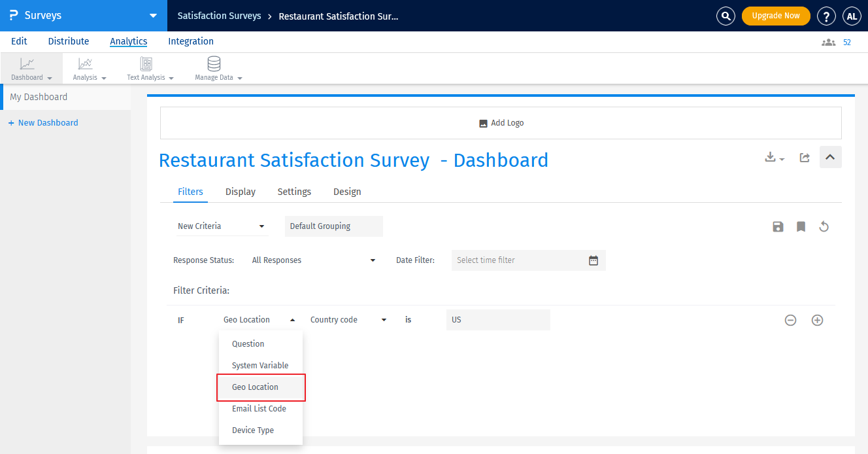Open the New Criteria dropdown
Screen dimensions: 868x454
222,226
